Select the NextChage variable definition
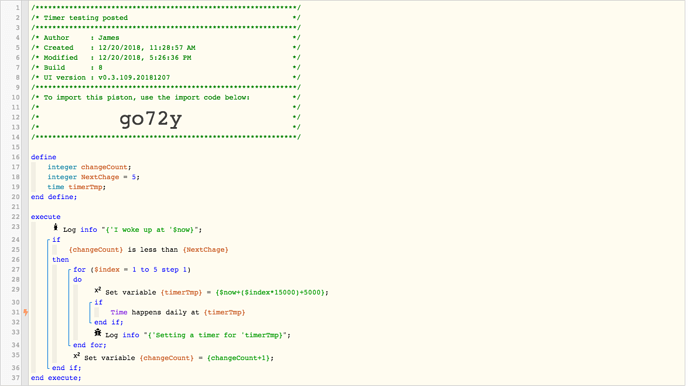This screenshot has height=387, width=690. (x=94, y=177)
